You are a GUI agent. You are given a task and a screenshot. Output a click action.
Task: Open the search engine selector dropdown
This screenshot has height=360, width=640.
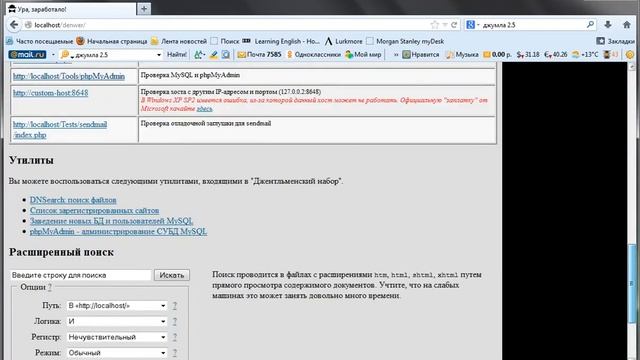pyautogui.click(x=478, y=25)
